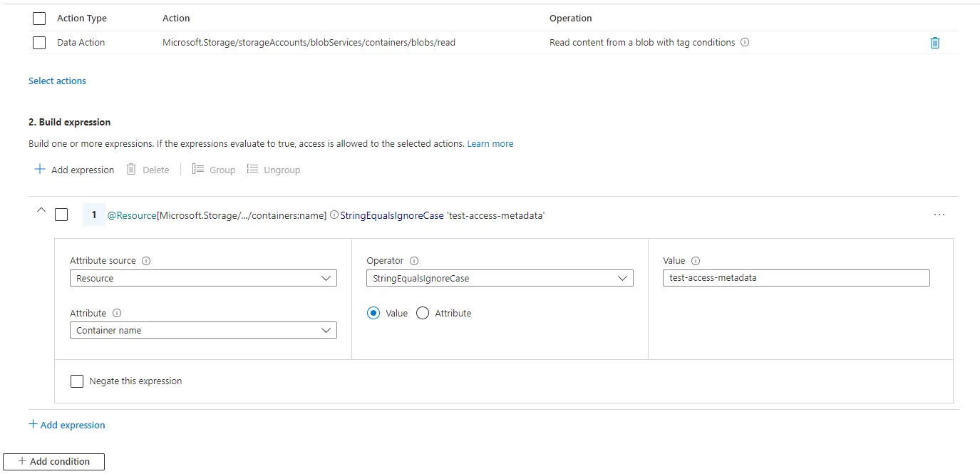Viewport: 980px width, 474px height.
Task: Click info icon beside Attribute source label
Action: click(x=146, y=261)
